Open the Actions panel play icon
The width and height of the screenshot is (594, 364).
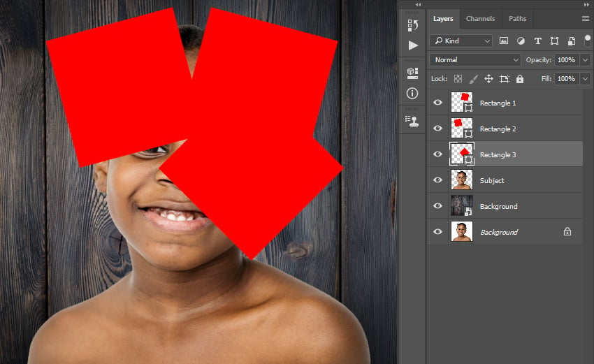click(413, 45)
